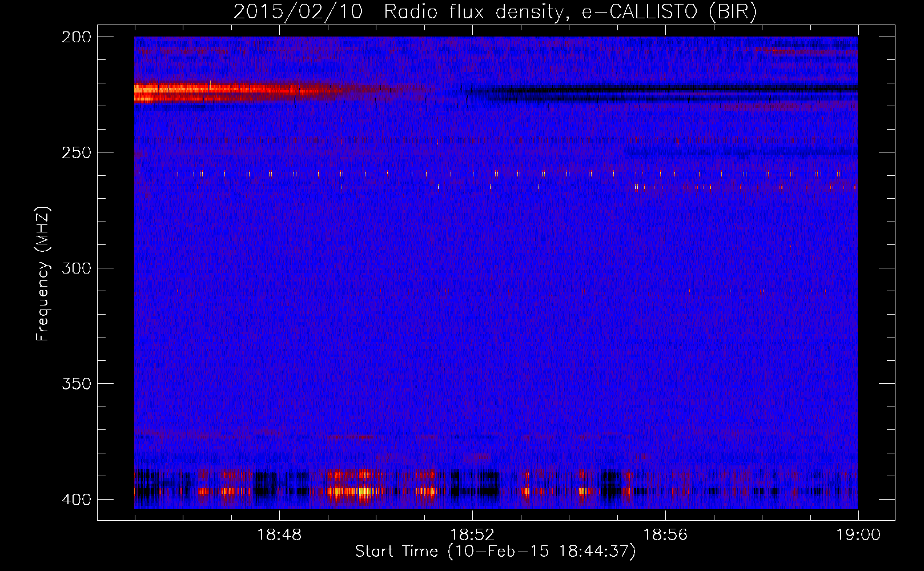Click the 300 frequency tick label

[77, 268]
